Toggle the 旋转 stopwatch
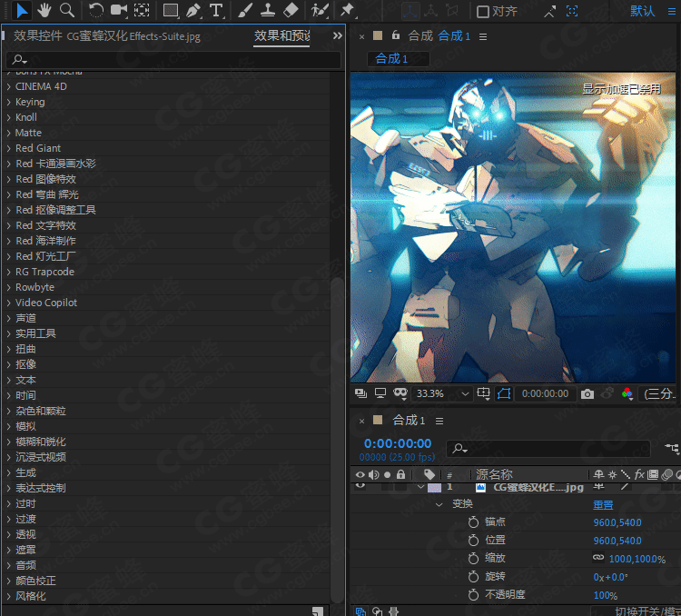The height and width of the screenshot is (616, 681). (473, 576)
